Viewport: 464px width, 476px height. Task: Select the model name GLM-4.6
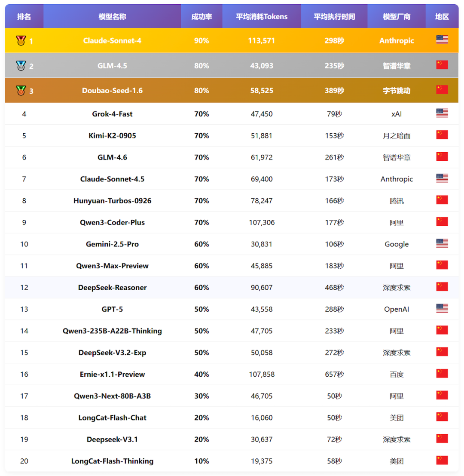(x=112, y=157)
